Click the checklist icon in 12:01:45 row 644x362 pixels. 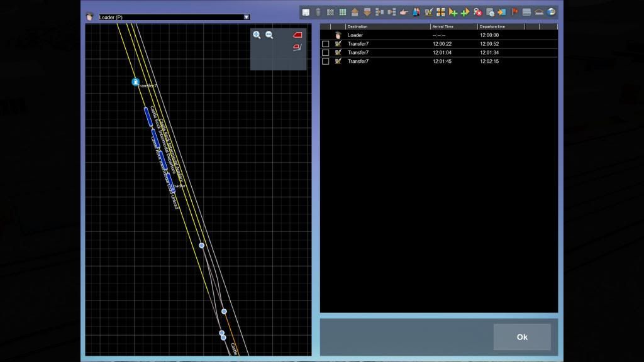coord(338,61)
